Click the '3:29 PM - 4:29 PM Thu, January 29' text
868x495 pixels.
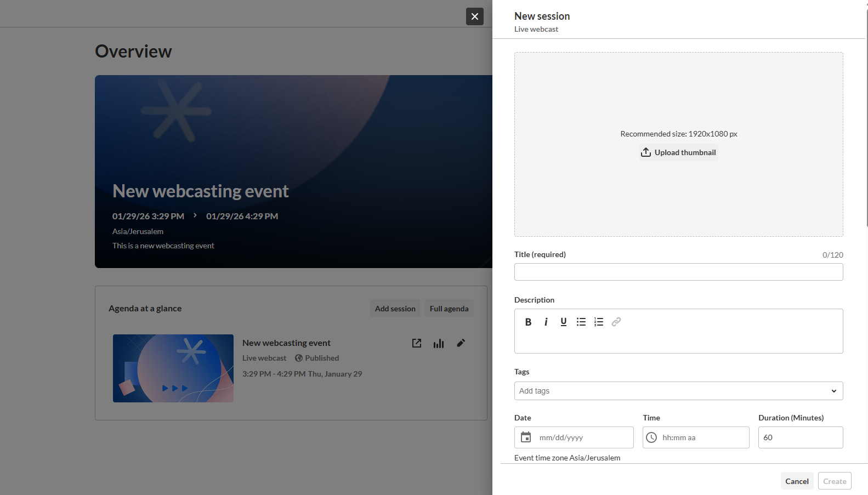pos(302,374)
